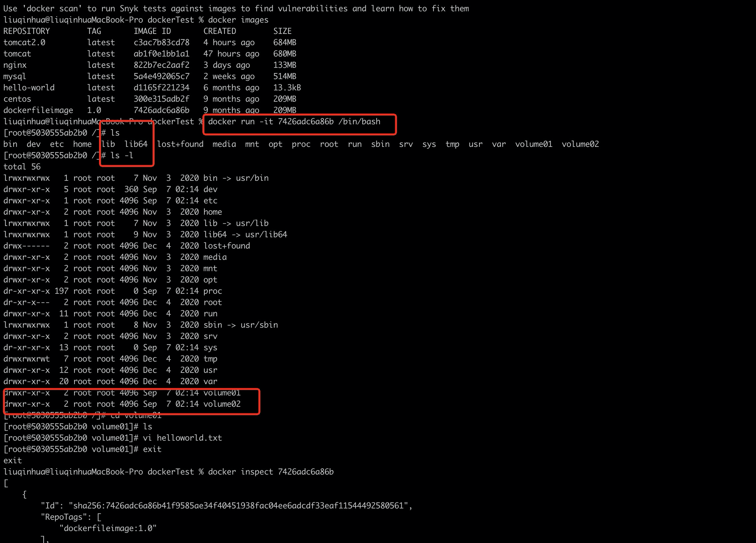Click the 'hello-world' repository entry
Screen dimensions: 756x543
click(29, 88)
